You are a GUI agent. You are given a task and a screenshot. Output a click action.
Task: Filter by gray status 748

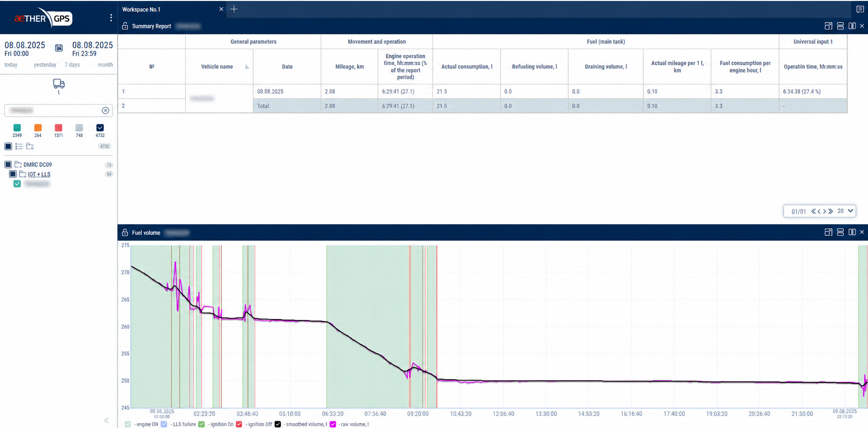79,128
